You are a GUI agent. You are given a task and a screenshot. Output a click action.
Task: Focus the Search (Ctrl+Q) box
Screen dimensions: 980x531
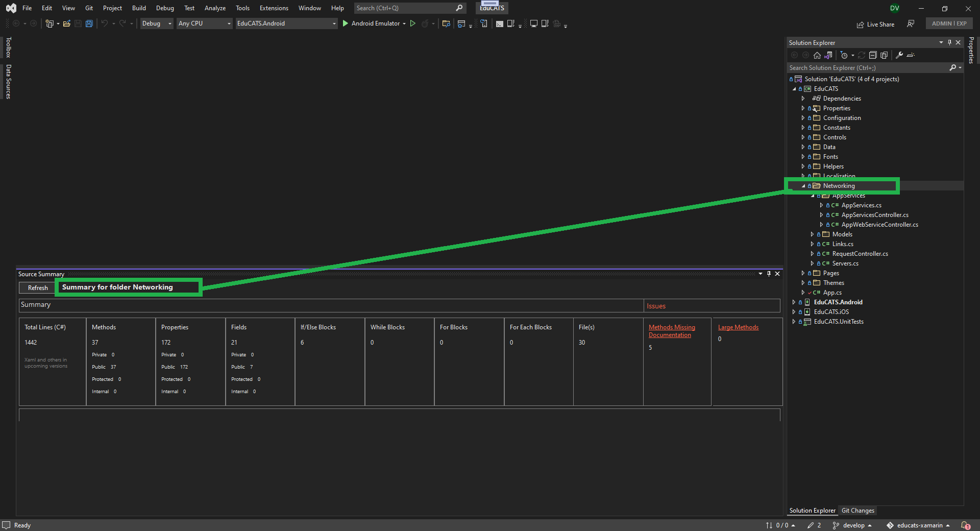(410, 8)
